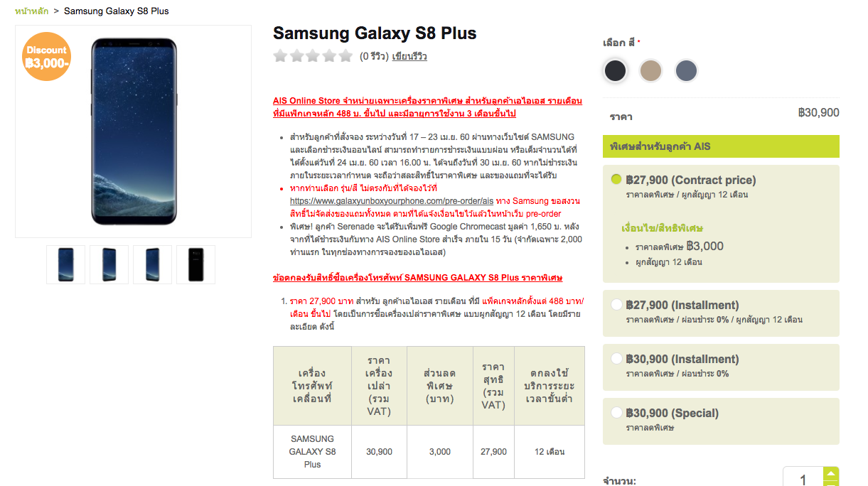Select the third product thumbnail

pyautogui.click(x=152, y=264)
